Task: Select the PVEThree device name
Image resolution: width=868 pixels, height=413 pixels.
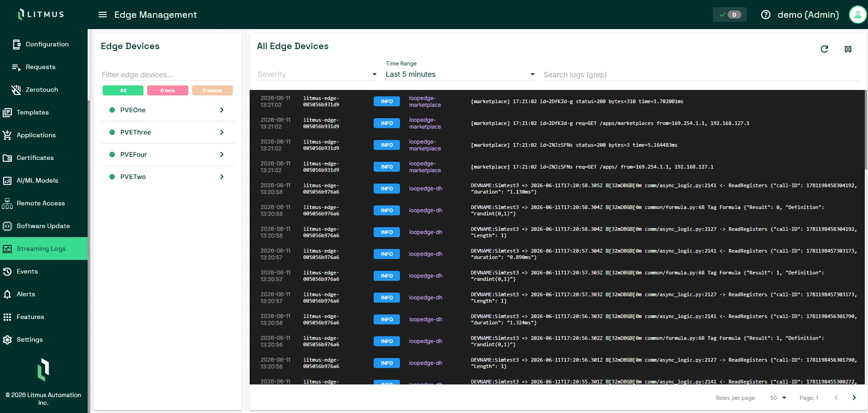Action: (x=136, y=132)
